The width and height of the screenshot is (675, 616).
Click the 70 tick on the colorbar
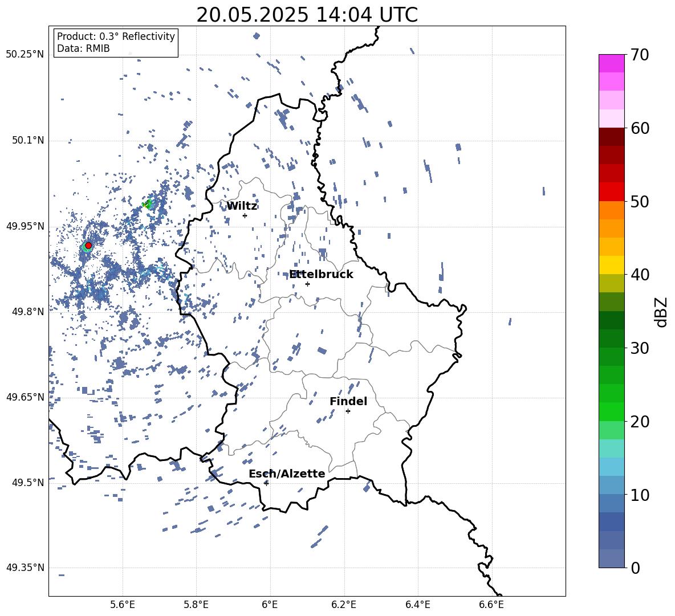640,55
